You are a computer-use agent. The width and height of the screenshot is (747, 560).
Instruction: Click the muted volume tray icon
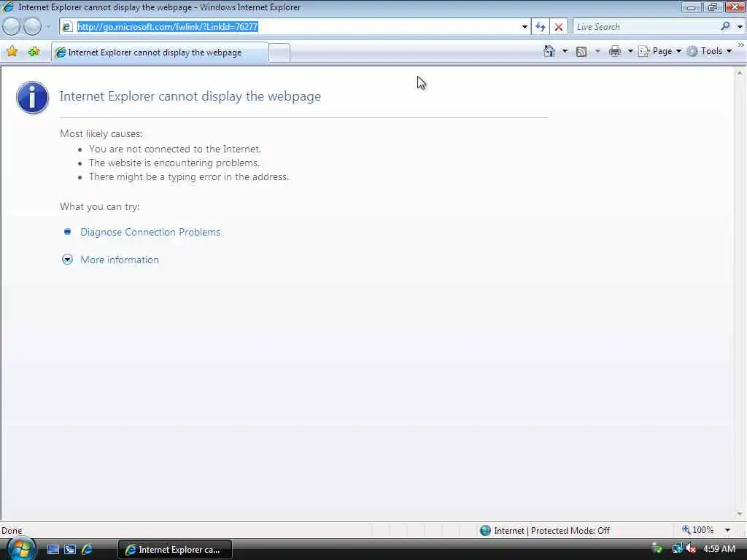click(x=692, y=548)
